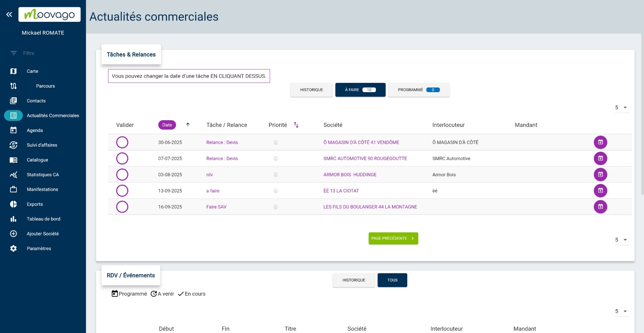This screenshot has width=644, height=333.
Task: Expand the 5 dropdown in RDV section
Action: [x=621, y=311]
